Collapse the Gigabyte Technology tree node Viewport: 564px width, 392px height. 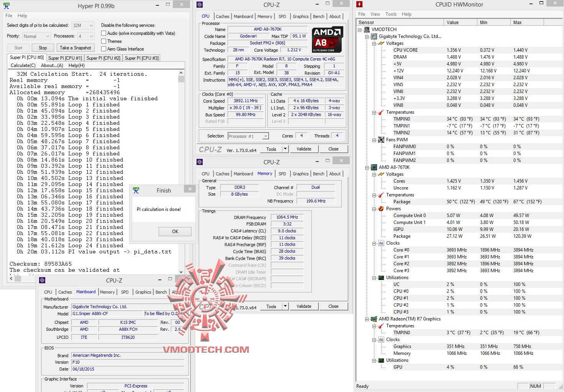367,36
